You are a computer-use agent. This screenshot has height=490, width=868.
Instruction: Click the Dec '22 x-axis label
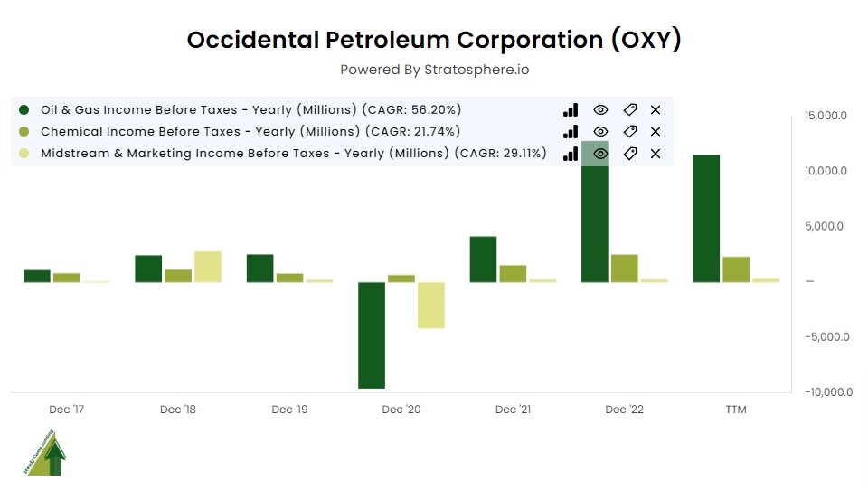click(x=625, y=410)
